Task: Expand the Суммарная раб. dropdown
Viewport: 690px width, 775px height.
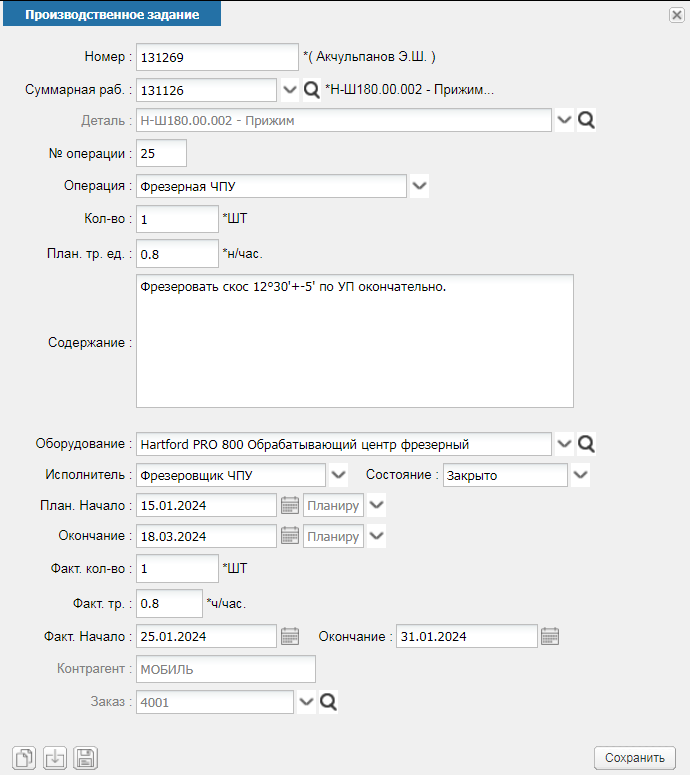Action: (x=290, y=90)
